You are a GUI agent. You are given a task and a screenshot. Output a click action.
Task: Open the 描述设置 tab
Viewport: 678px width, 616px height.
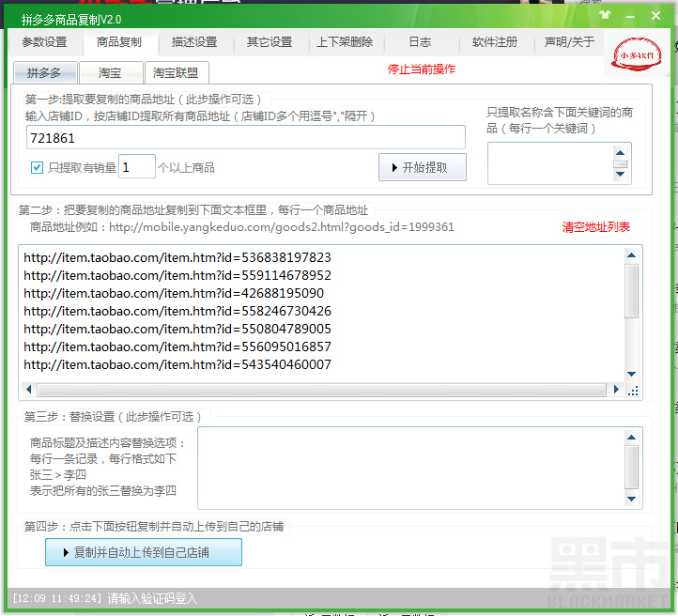(x=194, y=42)
